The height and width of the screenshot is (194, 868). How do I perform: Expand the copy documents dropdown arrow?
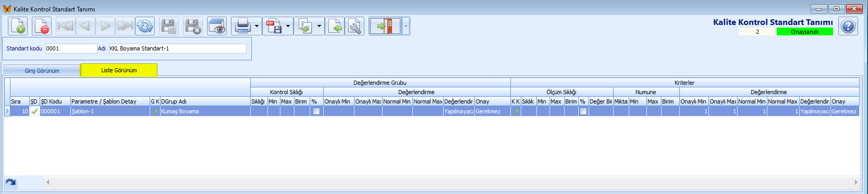(x=319, y=26)
